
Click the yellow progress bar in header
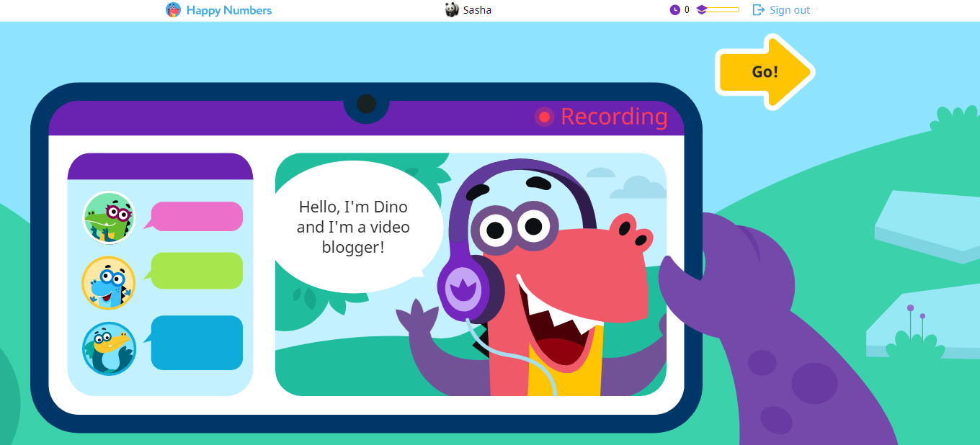point(723,10)
